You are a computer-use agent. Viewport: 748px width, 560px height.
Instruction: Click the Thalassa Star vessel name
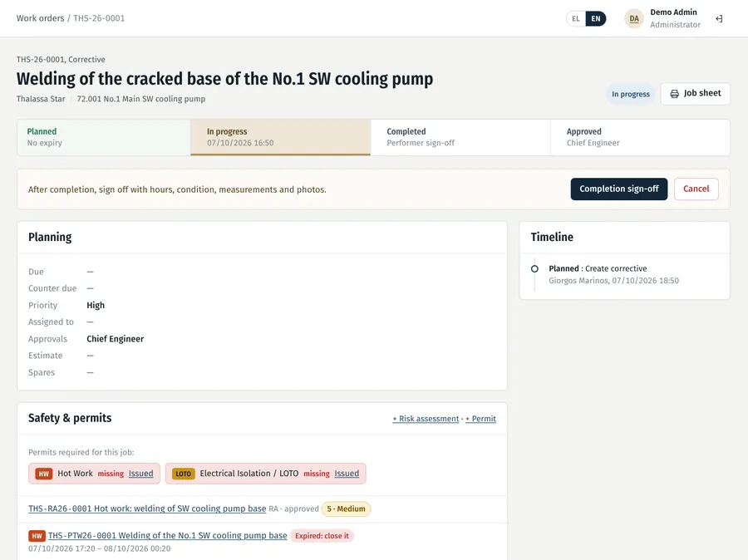tap(41, 99)
